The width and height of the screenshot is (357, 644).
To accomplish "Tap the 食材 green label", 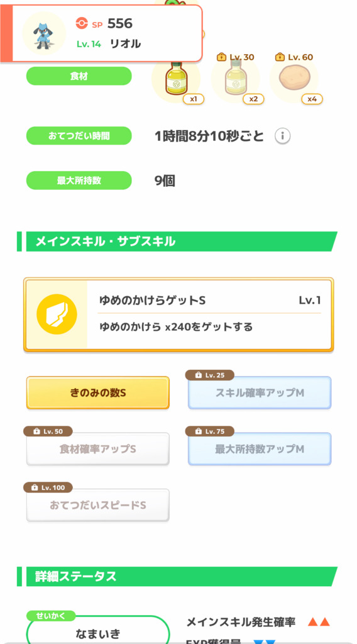I will [x=79, y=76].
